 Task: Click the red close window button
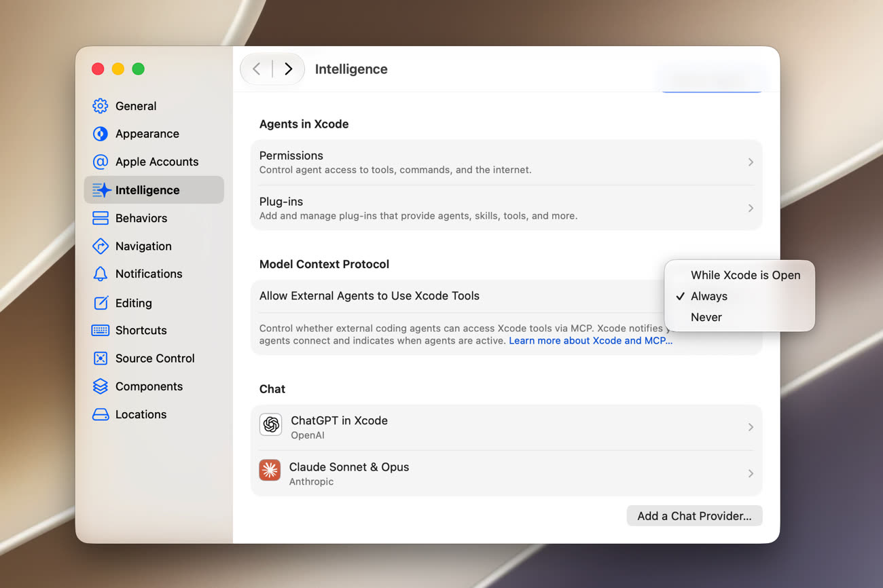point(98,69)
